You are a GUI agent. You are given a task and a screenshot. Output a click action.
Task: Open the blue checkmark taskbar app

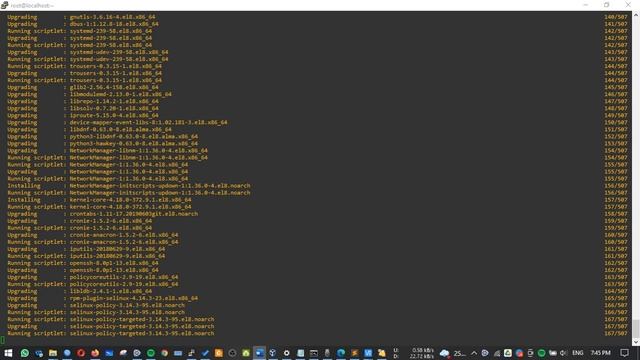(205, 353)
